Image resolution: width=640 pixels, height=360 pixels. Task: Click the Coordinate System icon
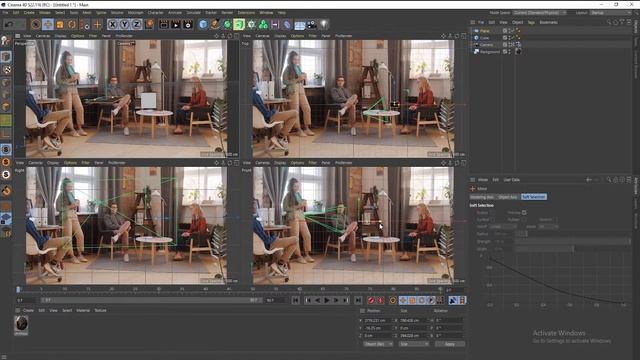tap(149, 24)
